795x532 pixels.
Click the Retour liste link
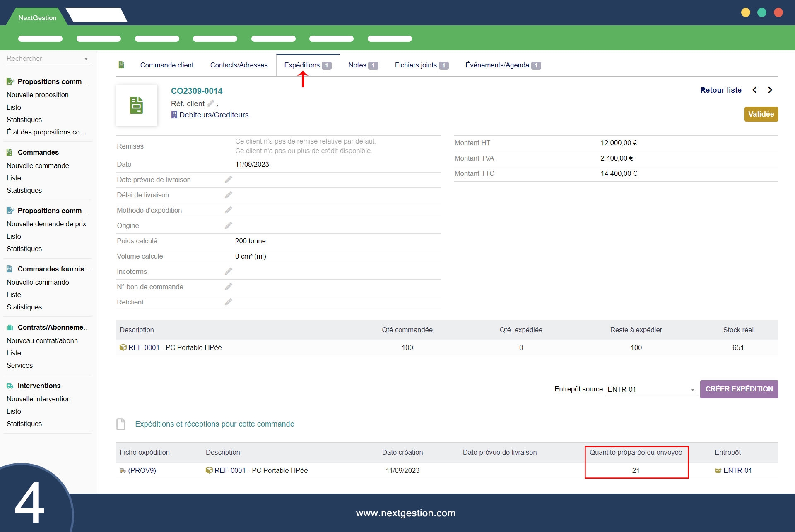(720, 90)
